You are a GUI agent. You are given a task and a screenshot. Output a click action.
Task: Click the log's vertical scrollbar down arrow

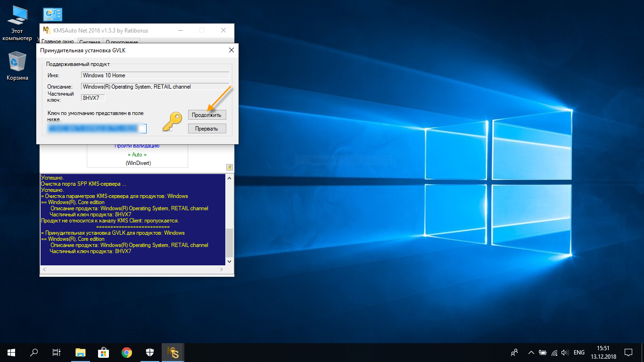point(230,261)
